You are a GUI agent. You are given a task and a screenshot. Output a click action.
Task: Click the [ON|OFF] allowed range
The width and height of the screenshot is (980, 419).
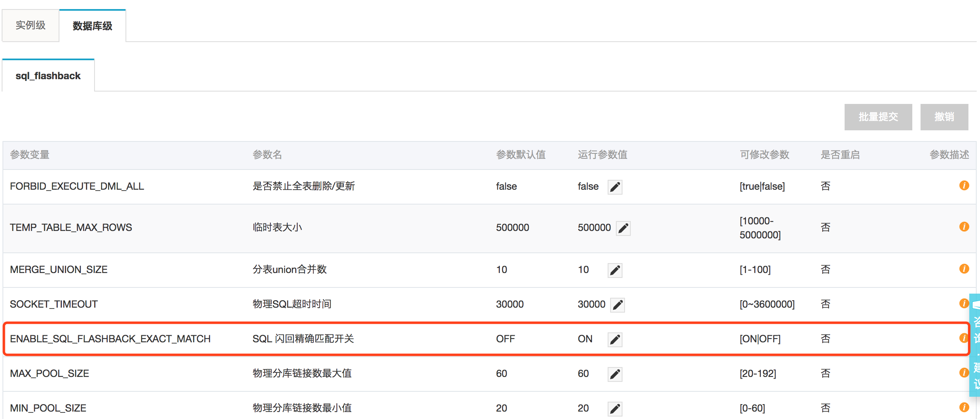760,339
